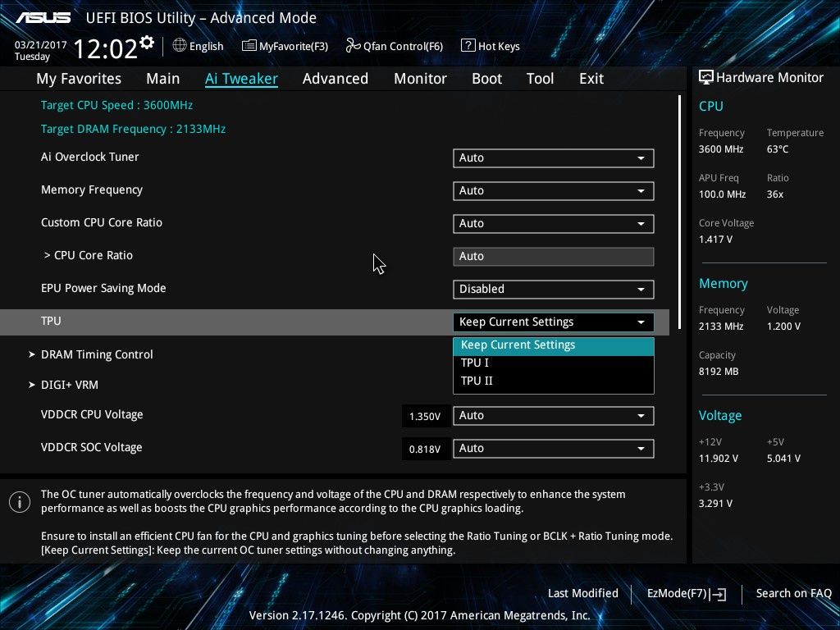The width and height of the screenshot is (840, 630).
Task: Open EPU Power Saving Mode dropdown
Action: pos(554,290)
